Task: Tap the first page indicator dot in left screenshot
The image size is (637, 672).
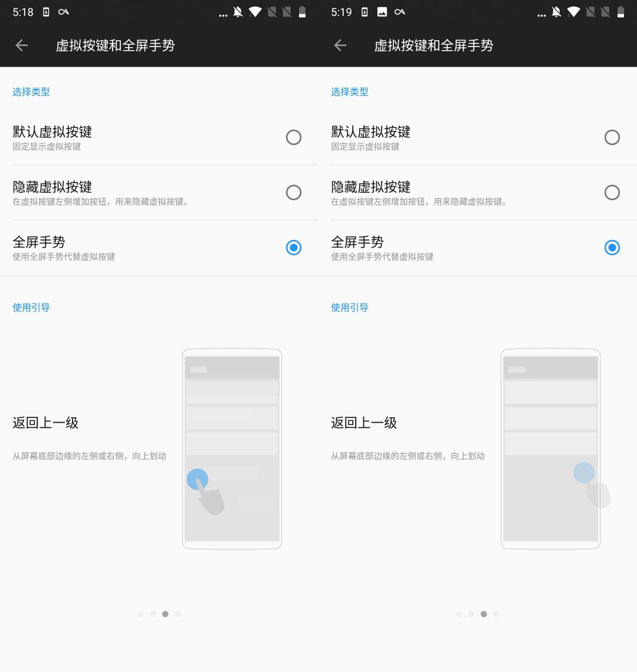Action: click(140, 614)
